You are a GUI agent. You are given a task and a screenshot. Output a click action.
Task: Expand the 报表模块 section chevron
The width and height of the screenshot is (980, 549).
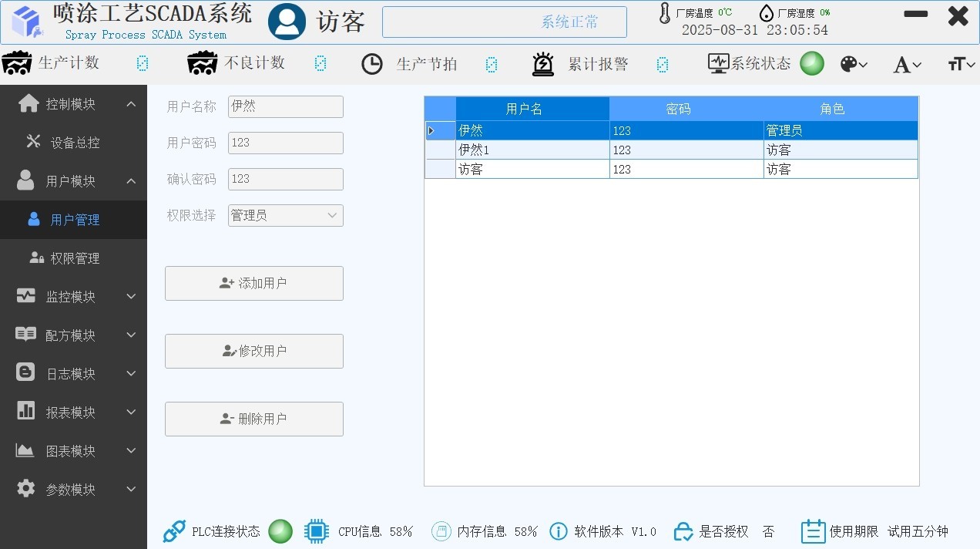(x=131, y=412)
